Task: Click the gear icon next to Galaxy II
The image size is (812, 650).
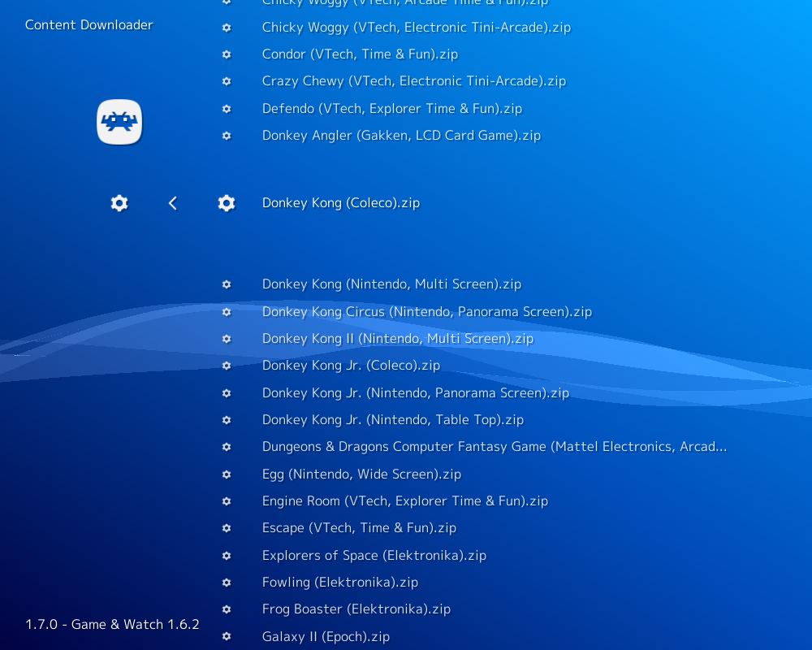Action: point(227,636)
